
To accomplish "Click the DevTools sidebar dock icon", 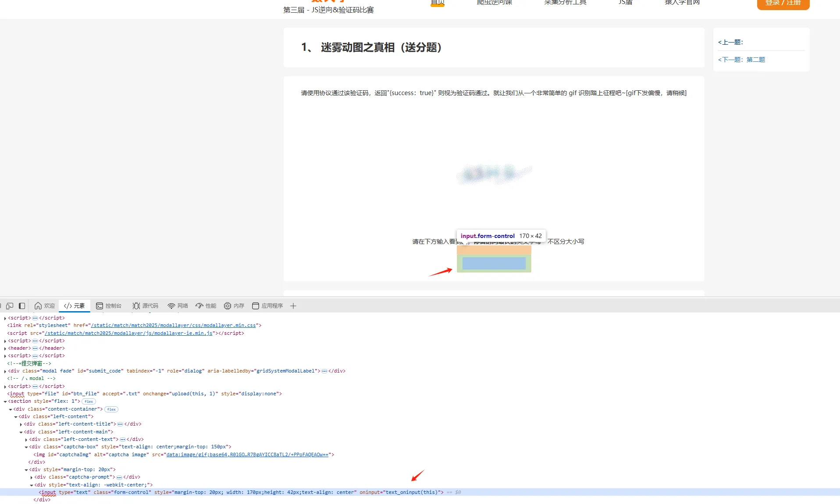I will coord(22,306).
